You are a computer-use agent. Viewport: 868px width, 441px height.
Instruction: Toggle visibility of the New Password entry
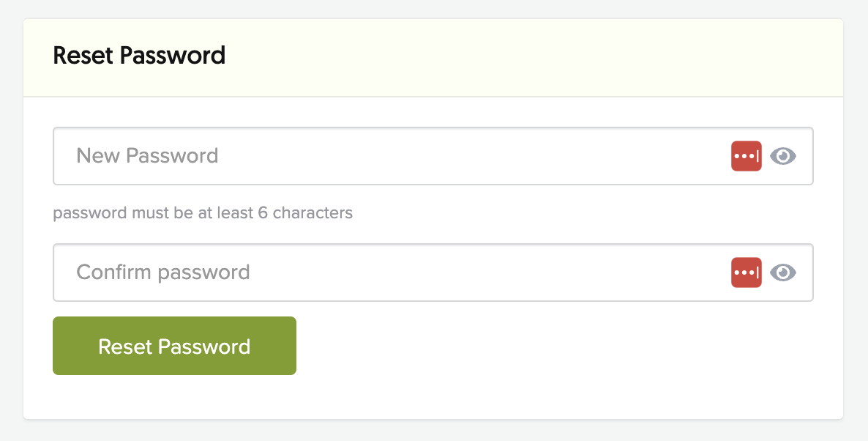pos(783,156)
